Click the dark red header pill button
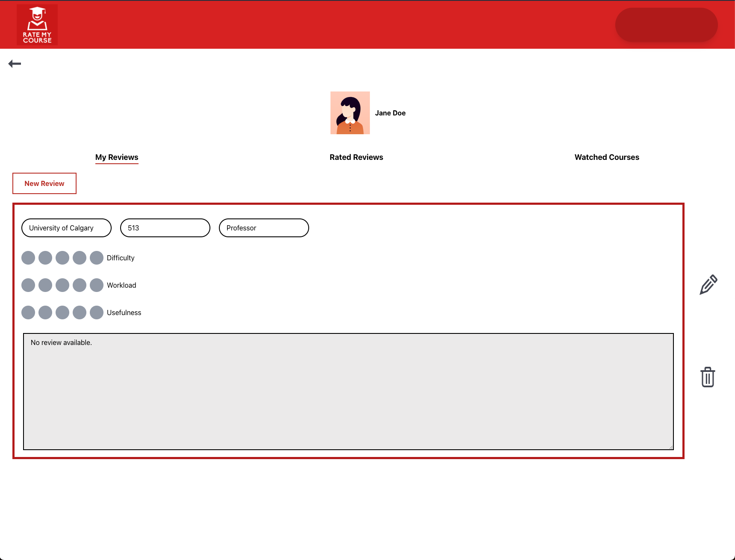Image resolution: width=735 pixels, height=560 pixels. pyautogui.click(x=666, y=25)
